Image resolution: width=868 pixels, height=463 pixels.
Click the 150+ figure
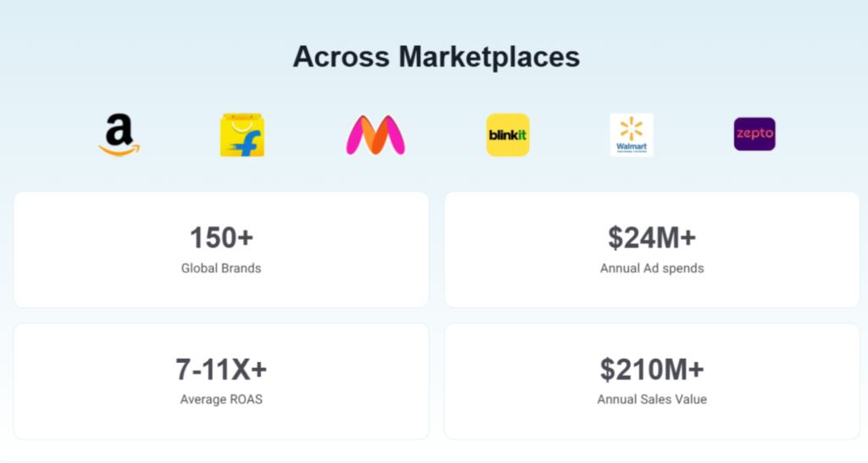221,238
